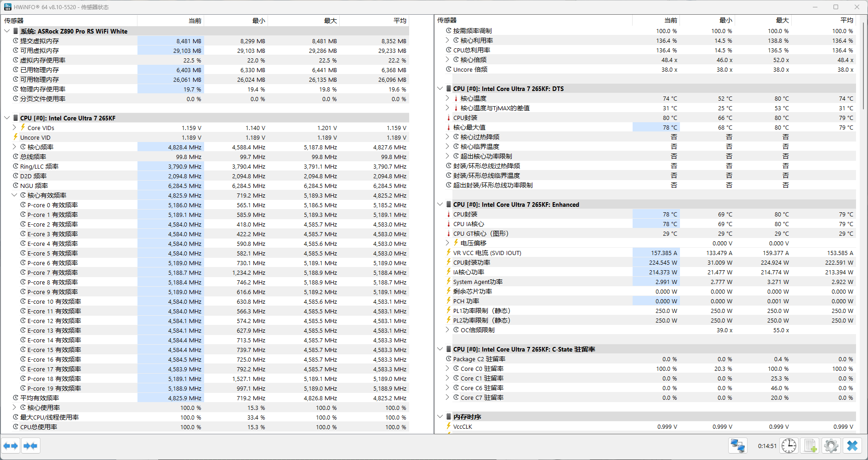
Task: Close sensors with blue X icon
Action: [852, 446]
